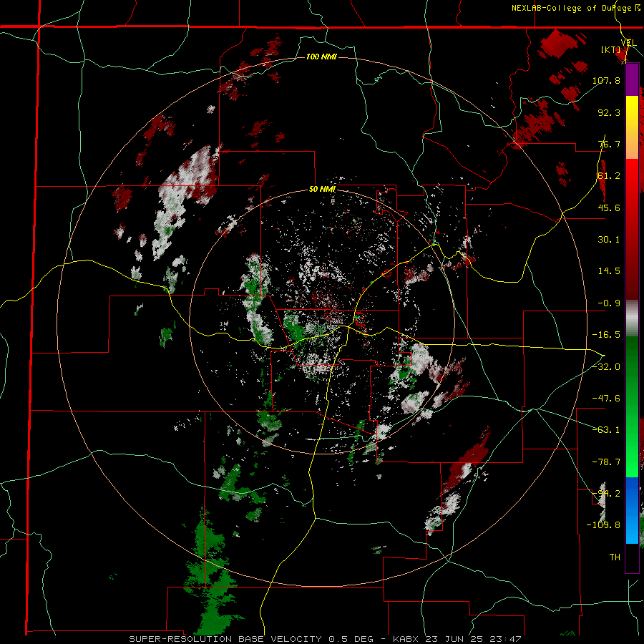This screenshot has height=644, width=644.
Task: Click the Super-Resolution Base Velocity caption text
Action: click(325, 639)
